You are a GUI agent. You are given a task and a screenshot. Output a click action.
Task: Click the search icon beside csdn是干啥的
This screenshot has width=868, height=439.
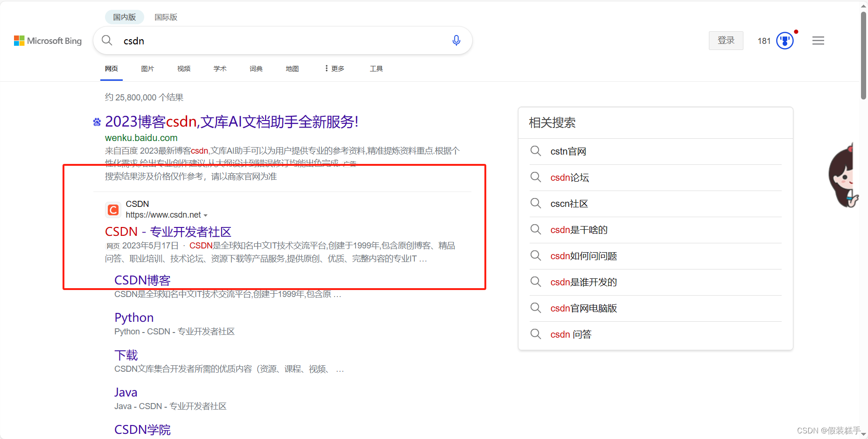point(536,230)
